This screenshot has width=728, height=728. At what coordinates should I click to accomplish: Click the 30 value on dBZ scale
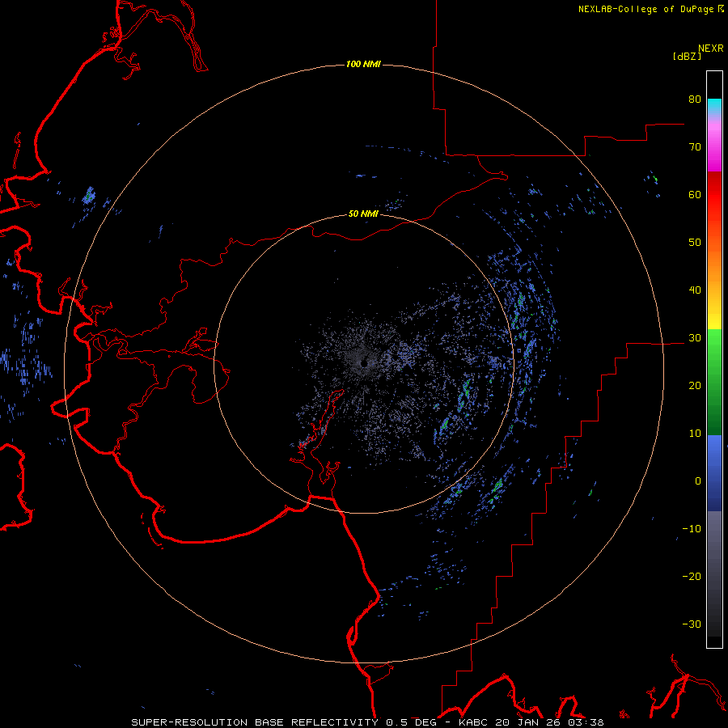[695, 337]
